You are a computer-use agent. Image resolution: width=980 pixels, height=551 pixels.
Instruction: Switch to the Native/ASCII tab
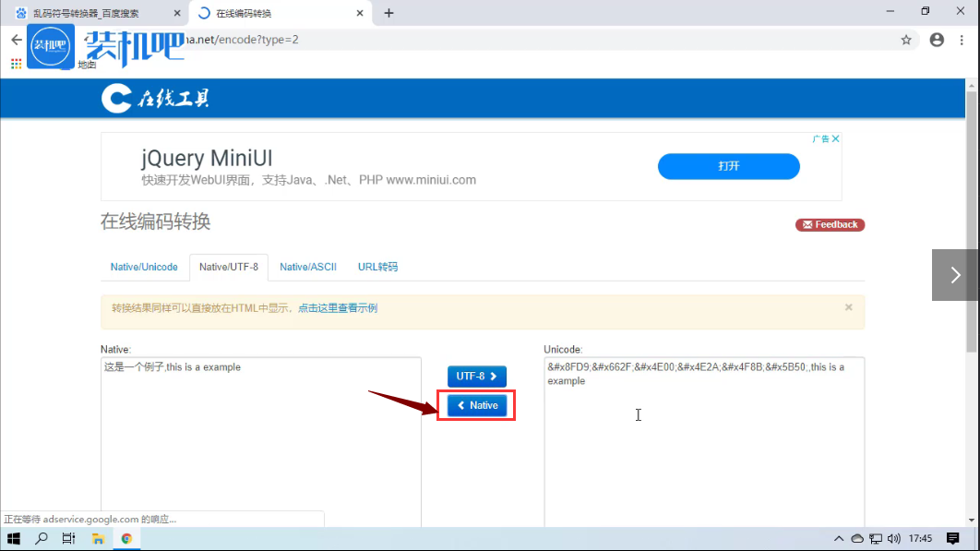pos(308,267)
